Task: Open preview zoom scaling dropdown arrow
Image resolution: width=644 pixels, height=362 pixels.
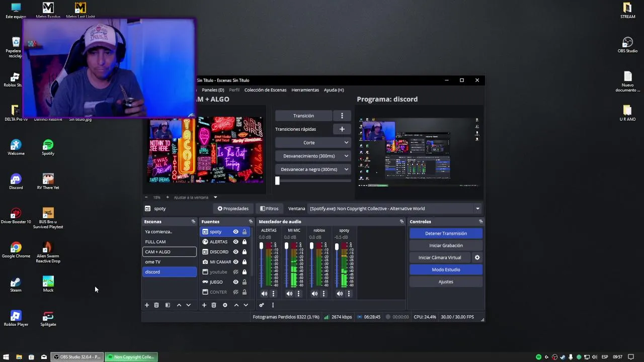Action: pyautogui.click(x=215, y=198)
